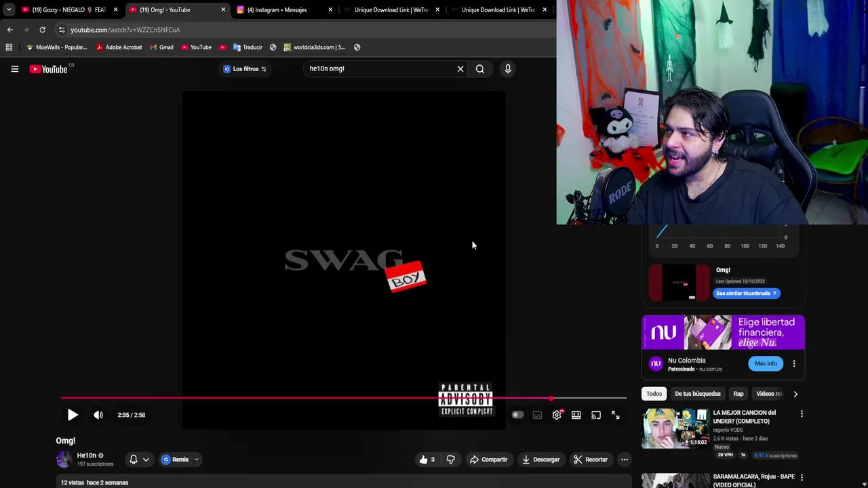Image resolution: width=868 pixels, height=488 pixels.
Task: Click the 12 vistas description box
Action: (x=344, y=482)
